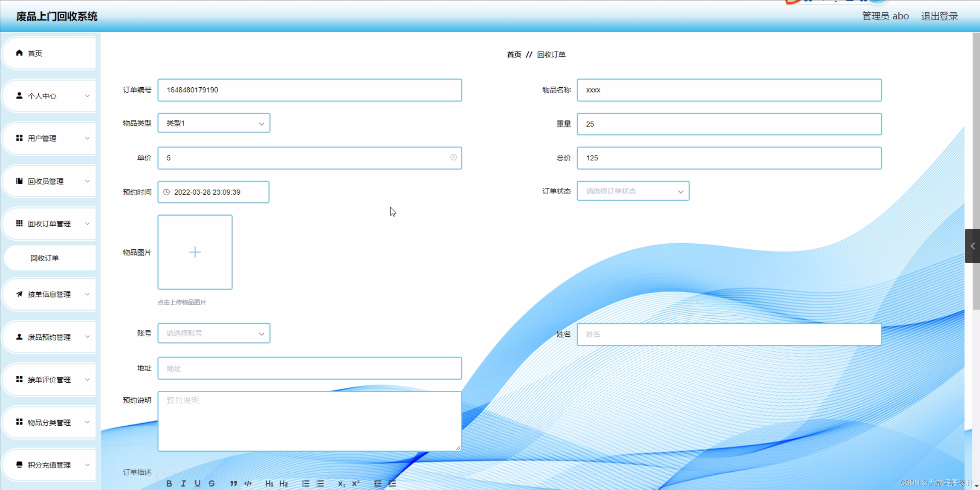Open the 账号 selection dropdown
Screen dimensions: 980x490
[214, 333]
